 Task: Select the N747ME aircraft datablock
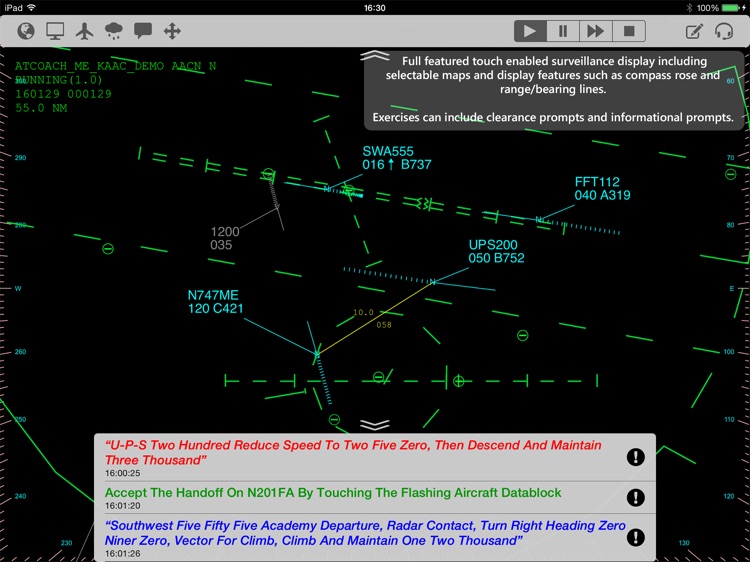click(215, 302)
